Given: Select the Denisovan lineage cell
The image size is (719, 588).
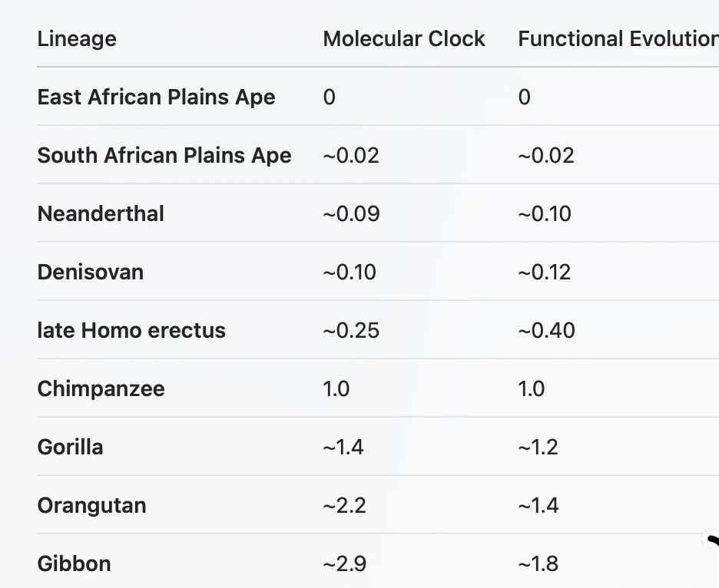Looking at the screenshot, I should pyautogui.click(x=91, y=273).
